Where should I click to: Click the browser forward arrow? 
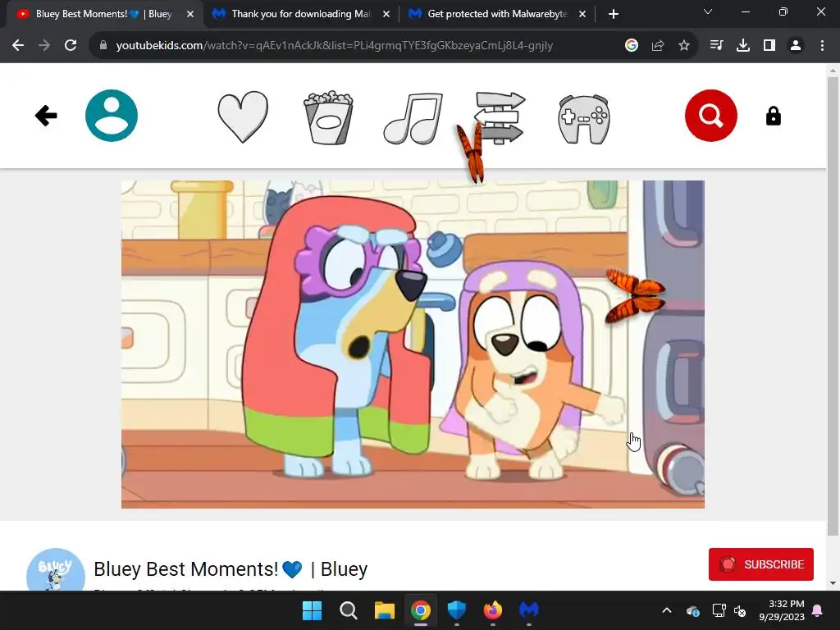(x=44, y=46)
